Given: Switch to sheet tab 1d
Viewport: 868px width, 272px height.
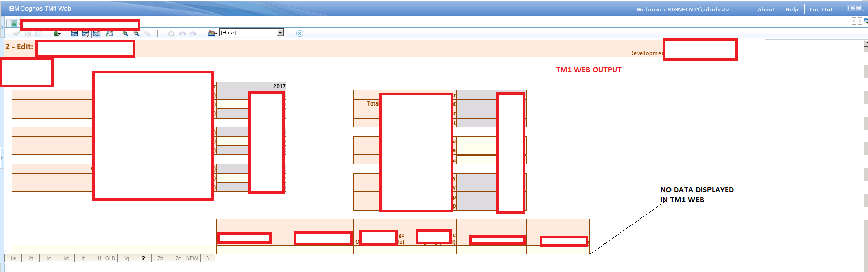Looking at the screenshot, I should click(x=65, y=258).
